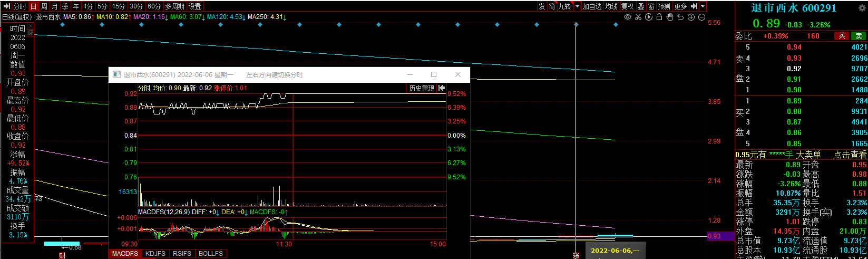Click the undo arrow icon
Image resolution: width=868 pixels, height=259 pixels.
tap(680, 17)
